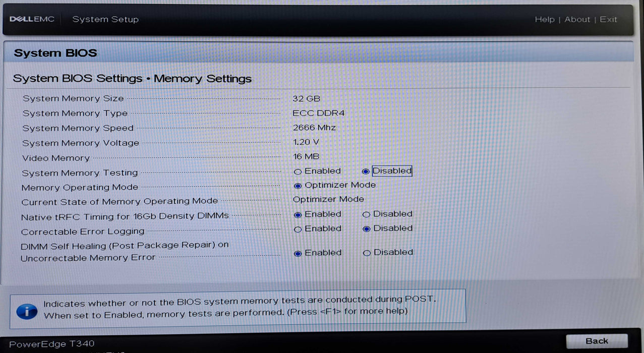Click the ECC DDR4 value

coord(319,113)
